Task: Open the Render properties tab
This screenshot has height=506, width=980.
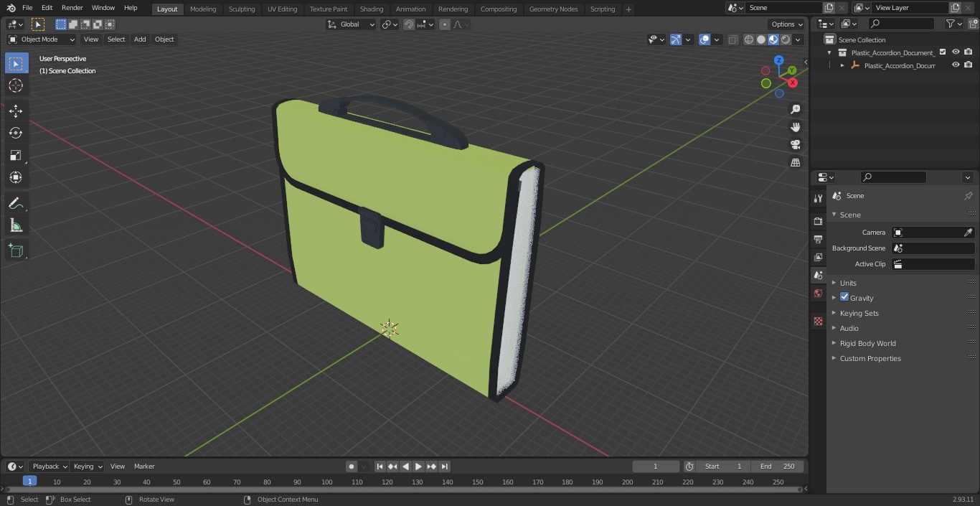Action: tap(818, 221)
